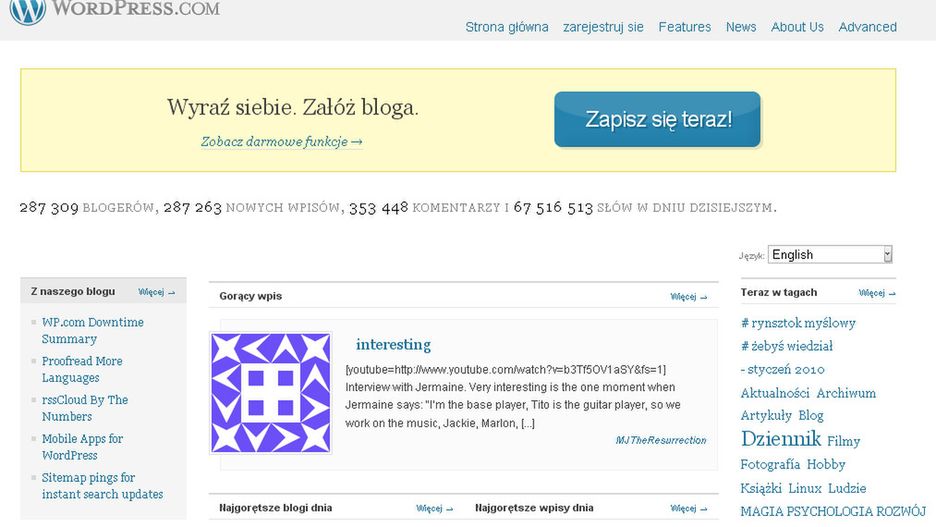
Task: Click Więcej beside Najgorętsze blogi dnia
Action: pyautogui.click(x=434, y=508)
